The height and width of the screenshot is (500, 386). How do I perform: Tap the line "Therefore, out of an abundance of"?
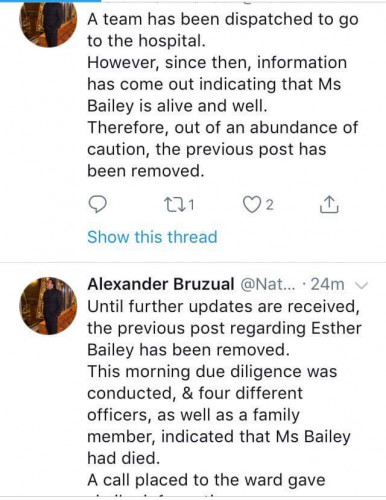[223, 128]
